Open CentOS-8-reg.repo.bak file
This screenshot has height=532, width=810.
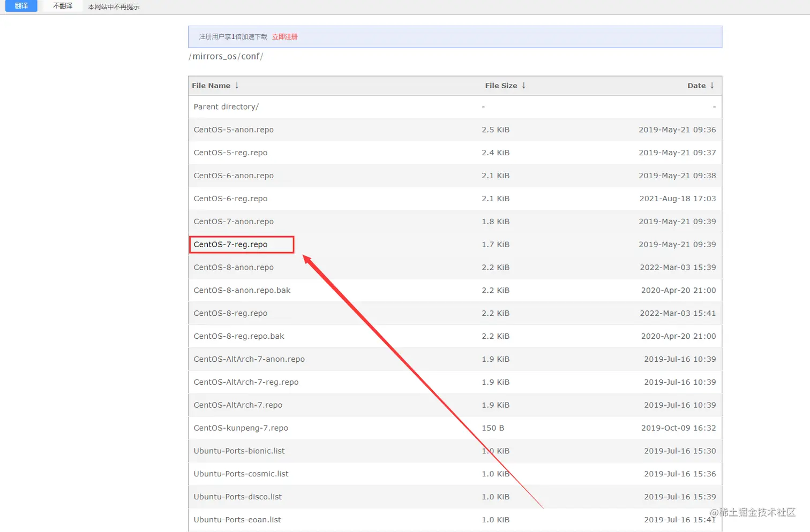pyautogui.click(x=239, y=337)
